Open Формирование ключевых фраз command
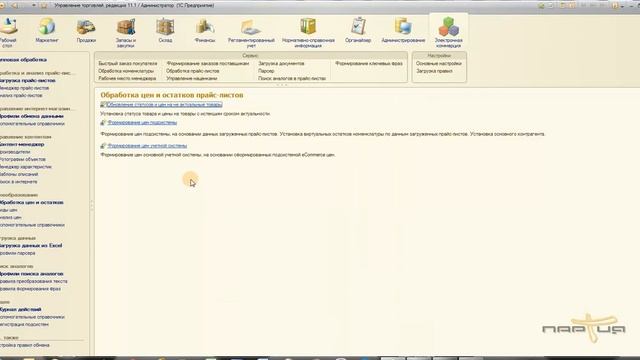Screen dimensions: 640x360 [369, 64]
